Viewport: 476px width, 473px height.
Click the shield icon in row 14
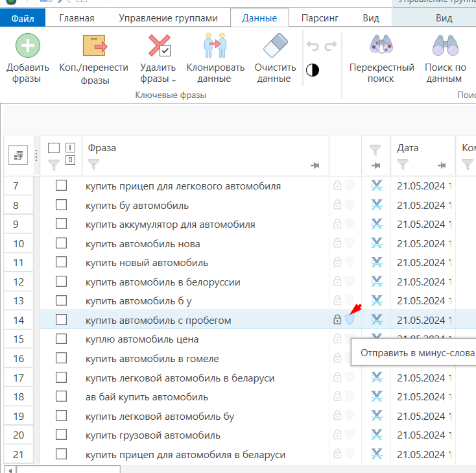[x=350, y=320]
